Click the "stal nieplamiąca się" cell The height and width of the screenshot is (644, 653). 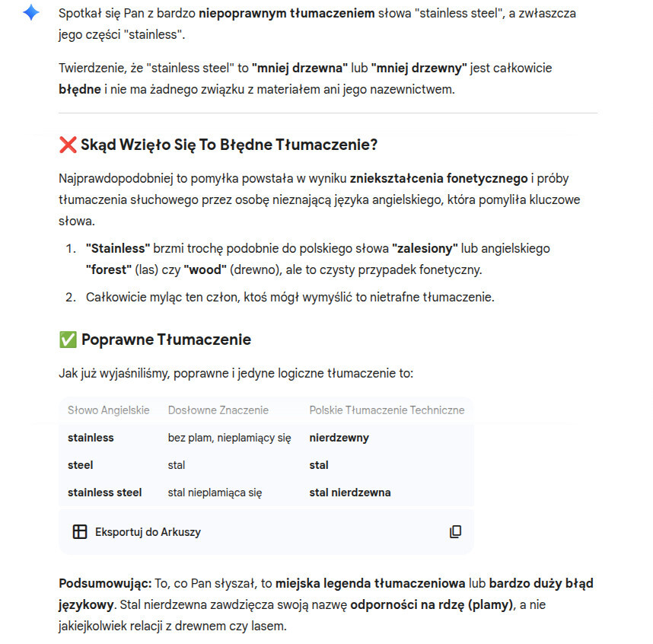click(x=215, y=493)
